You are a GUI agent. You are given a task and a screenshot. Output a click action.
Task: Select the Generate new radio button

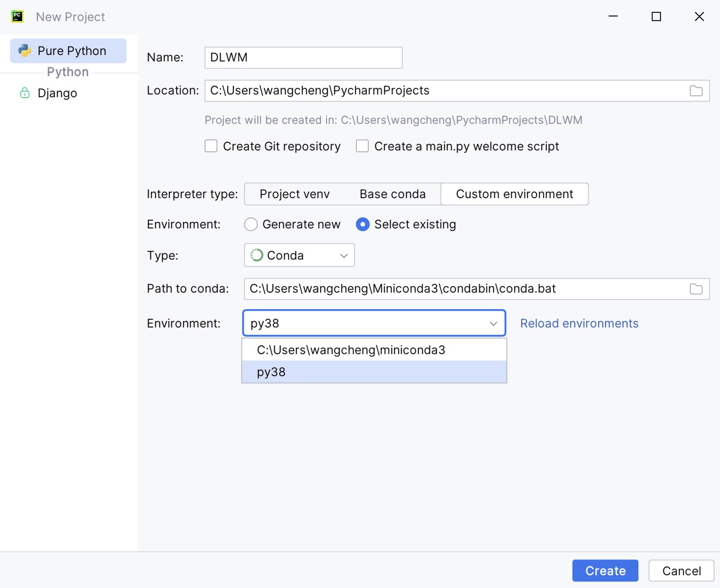[x=251, y=224]
